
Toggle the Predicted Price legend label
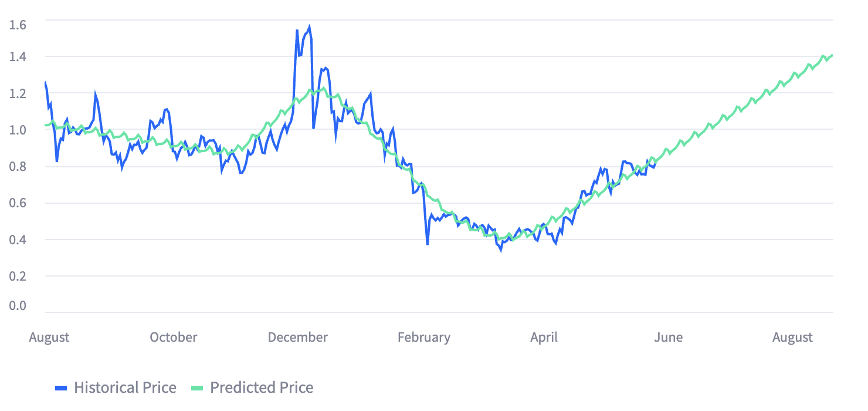pyautogui.click(x=262, y=388)
